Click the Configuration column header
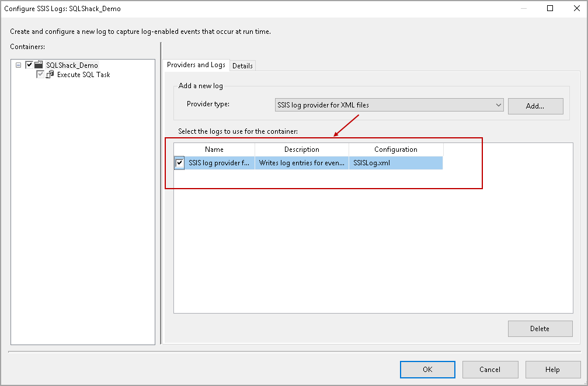 tap(396, 149)
